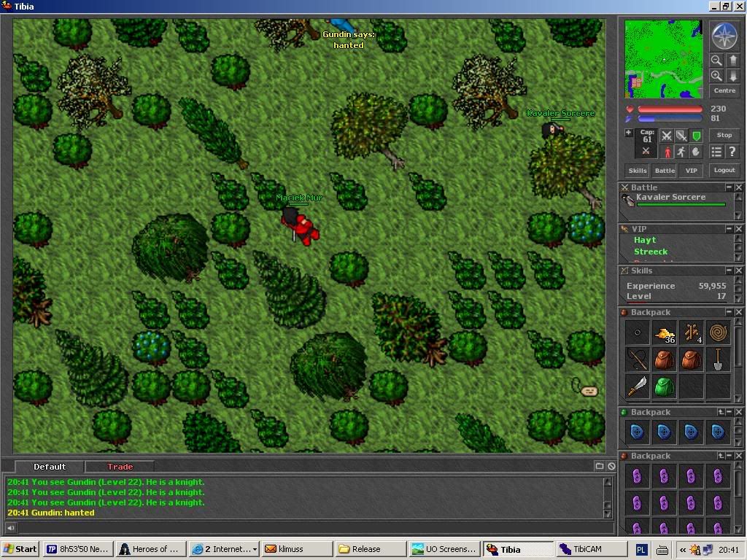Click the health bar
This screenshot has height=560, width=747.
pyautogui.click(x=670, y=109)
